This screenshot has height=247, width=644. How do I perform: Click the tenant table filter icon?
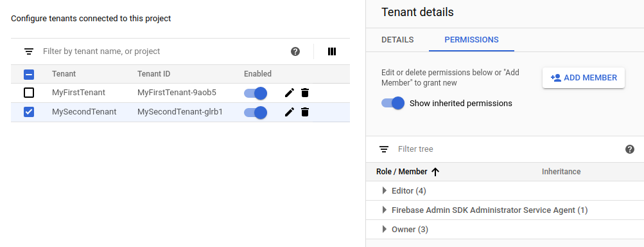29,51
